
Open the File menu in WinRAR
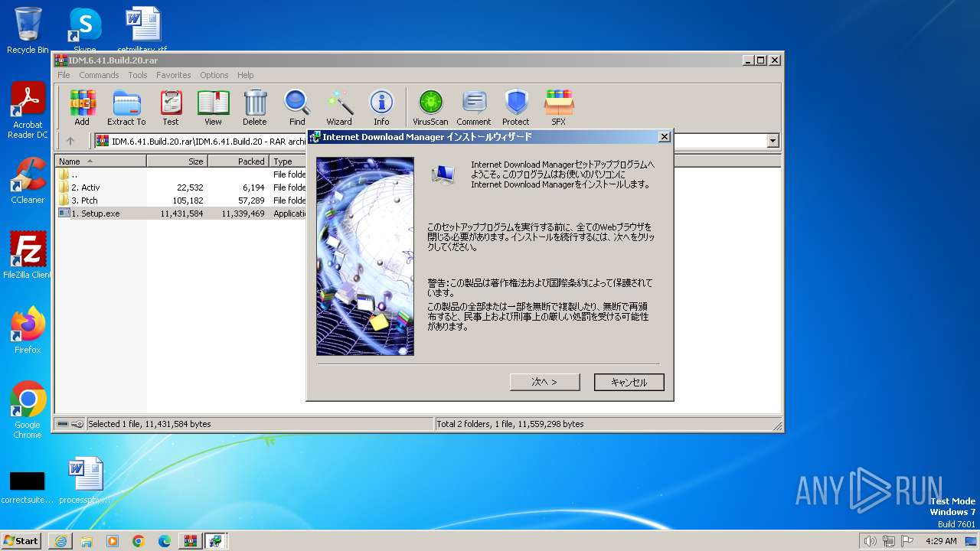64,75
